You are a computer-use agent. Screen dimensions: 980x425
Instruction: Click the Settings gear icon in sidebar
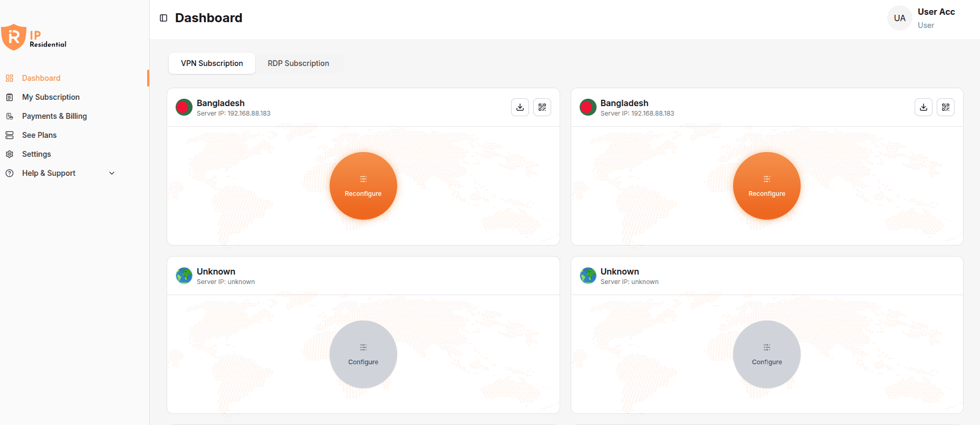(9, 154)
